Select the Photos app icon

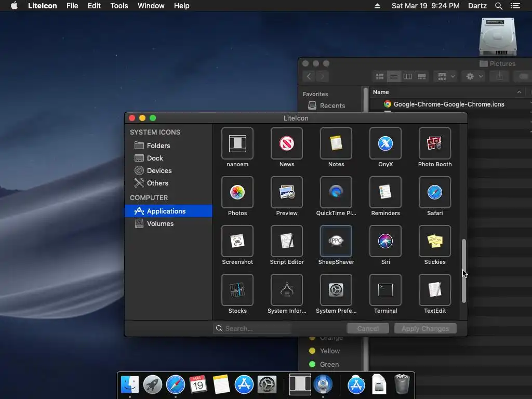pos(237,192)
